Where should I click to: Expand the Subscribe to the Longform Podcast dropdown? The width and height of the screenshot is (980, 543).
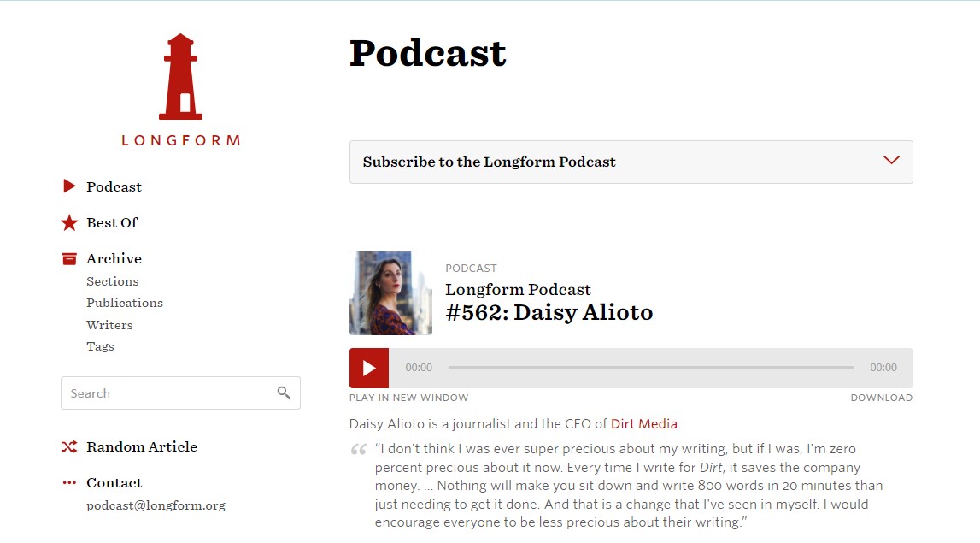click(891, 160)
